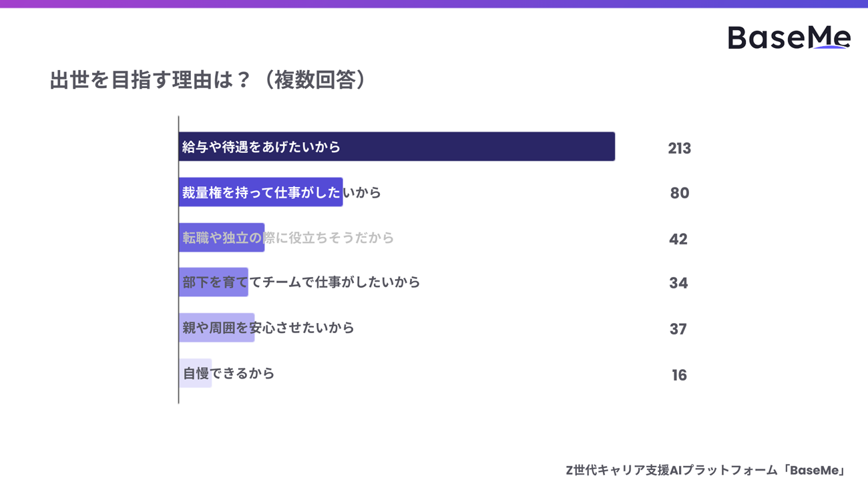
Task: Select the 裁量権を持って仕事がしたいから bar
Action: pos(260,192)
